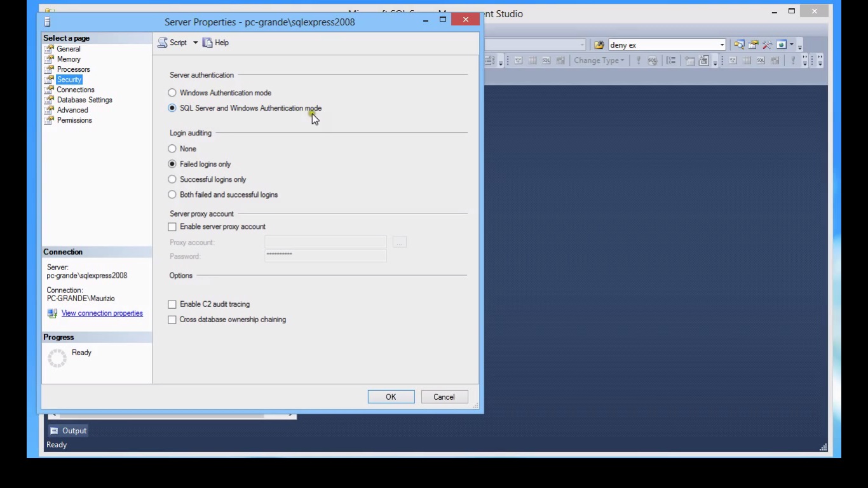
Task: Show SQL Pane in first query toolbar
Action: coord(546,60)
